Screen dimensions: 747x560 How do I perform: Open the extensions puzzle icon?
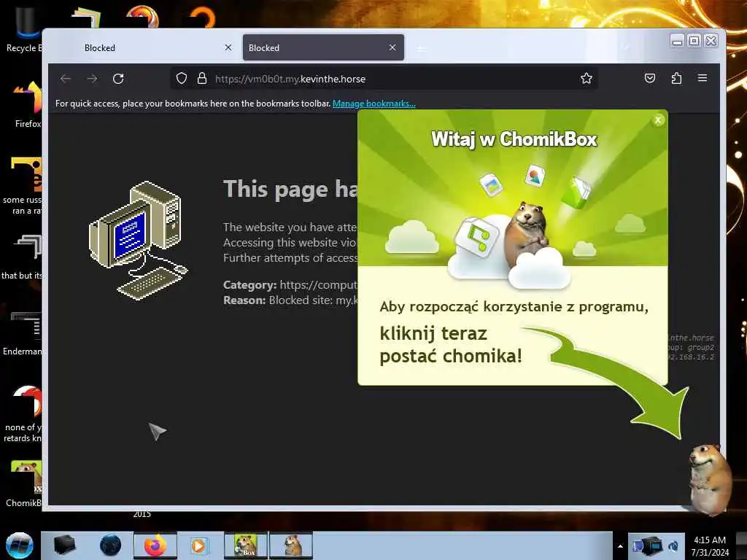676,78
